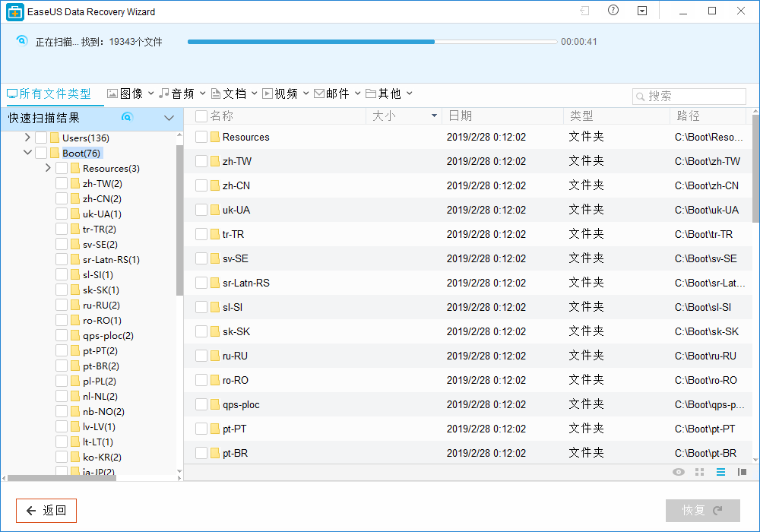The image size is (760, 532).
Task: Switch to list details view
Action: coord(720,472)
